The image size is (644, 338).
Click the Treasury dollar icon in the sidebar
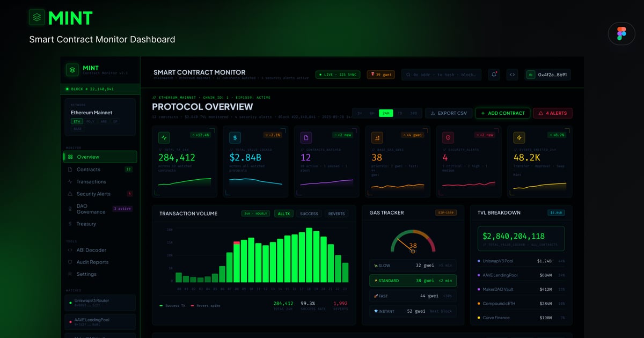tap(70, 224)
